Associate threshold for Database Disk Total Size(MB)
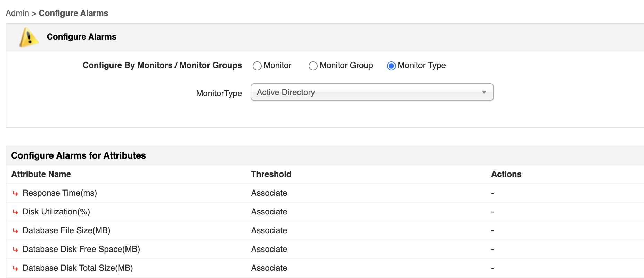This screenshot has width=644, height=278. tap(269, 268)
